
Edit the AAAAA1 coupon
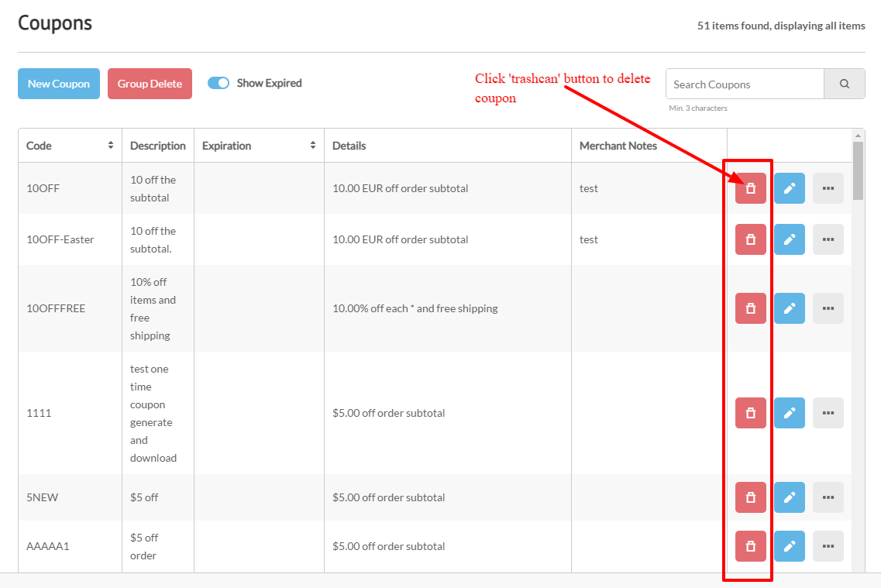(790, 546)
